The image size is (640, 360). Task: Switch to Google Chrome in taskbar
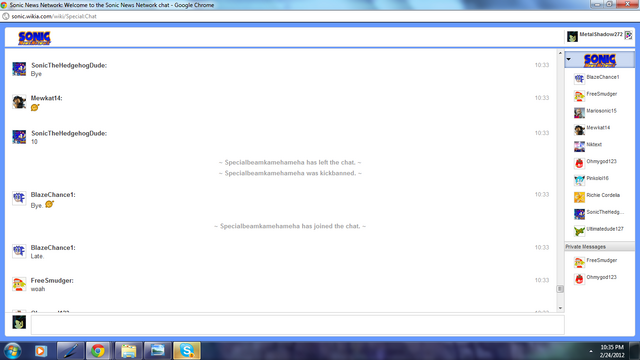pyautogui.click(x=98, y=351)
